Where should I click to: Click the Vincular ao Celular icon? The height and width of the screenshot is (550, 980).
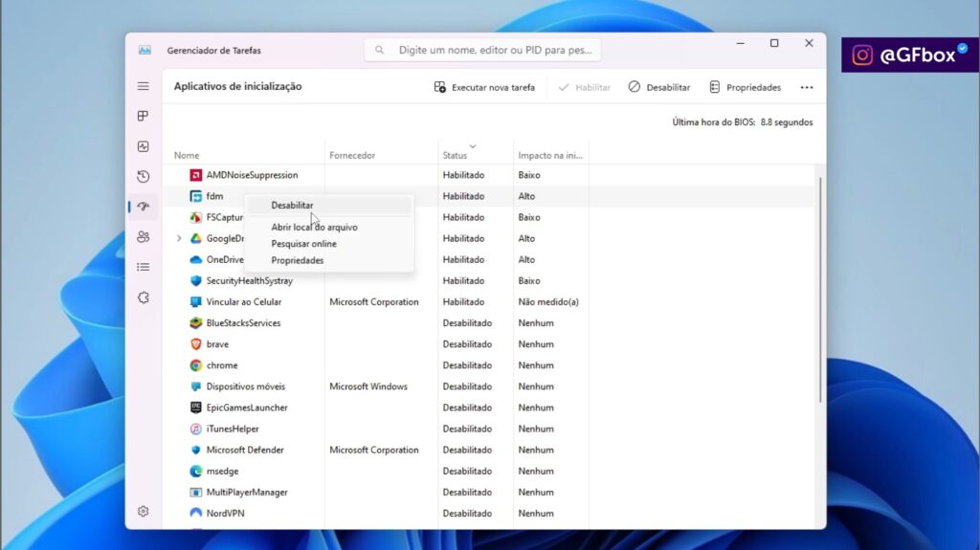tap(195, 302)
